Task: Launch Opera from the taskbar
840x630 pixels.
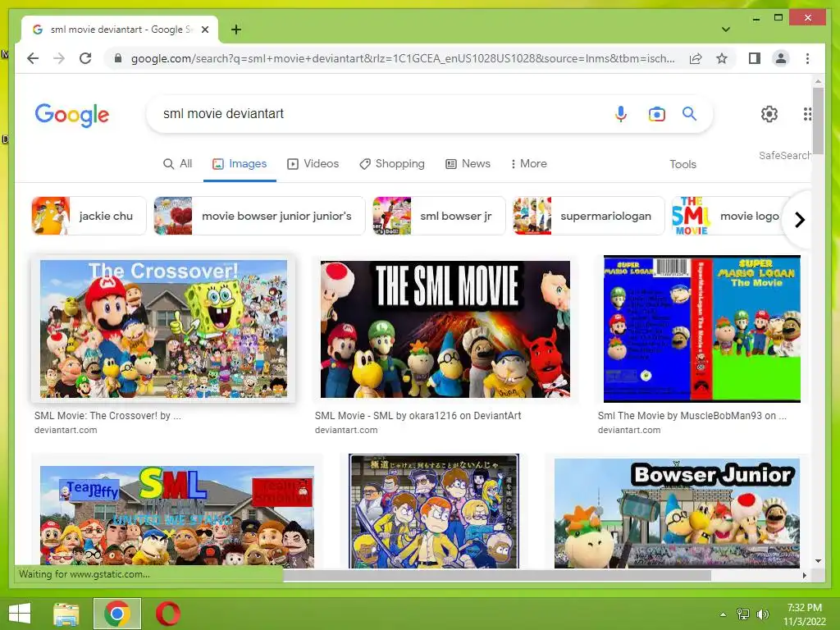Action: (168, 614)
